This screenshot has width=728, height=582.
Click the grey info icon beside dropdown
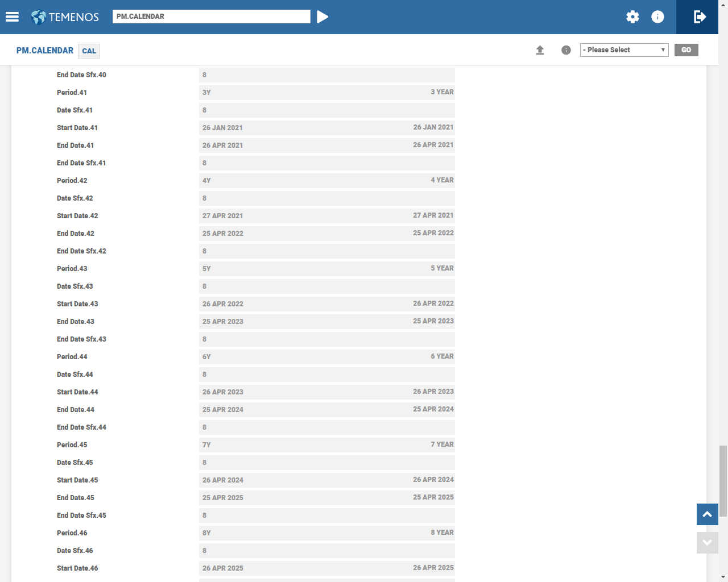click(x=566, y=50)
